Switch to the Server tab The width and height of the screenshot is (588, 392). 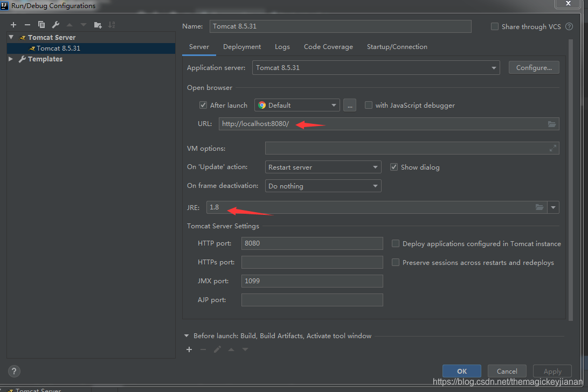199,47
